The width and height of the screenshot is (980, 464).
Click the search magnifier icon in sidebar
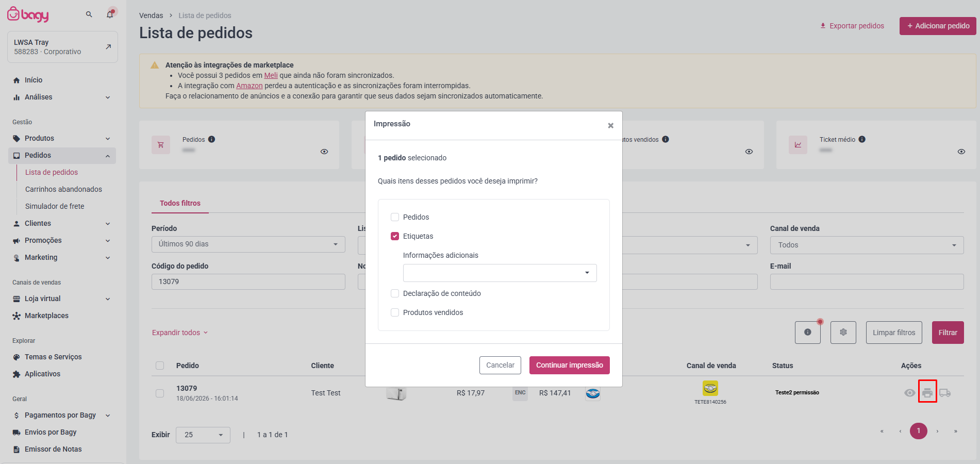point(89,14)
